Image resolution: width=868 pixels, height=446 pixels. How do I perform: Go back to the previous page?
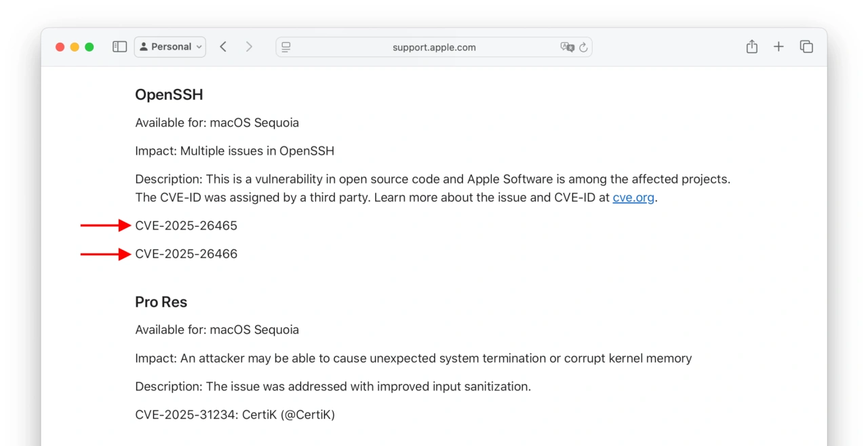point(223,47)
